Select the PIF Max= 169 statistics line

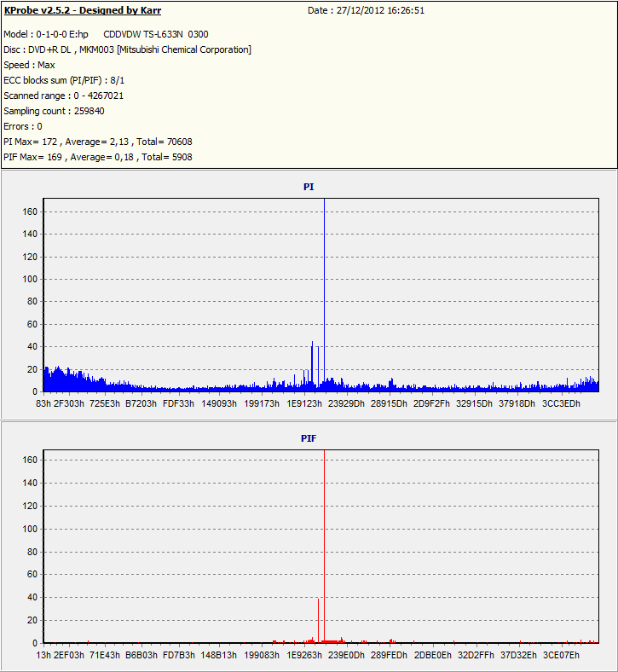point(98,157)
